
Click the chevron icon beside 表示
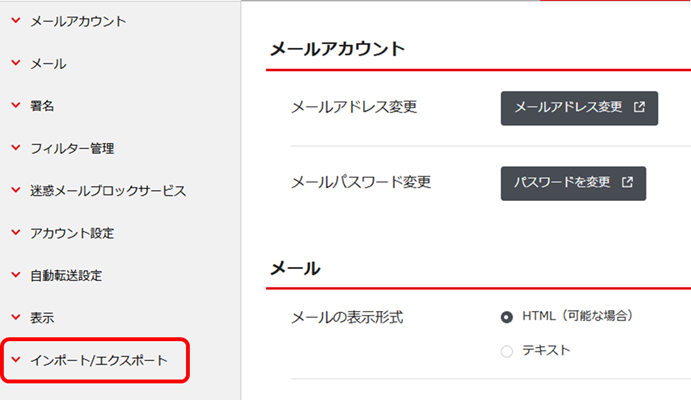15,317
